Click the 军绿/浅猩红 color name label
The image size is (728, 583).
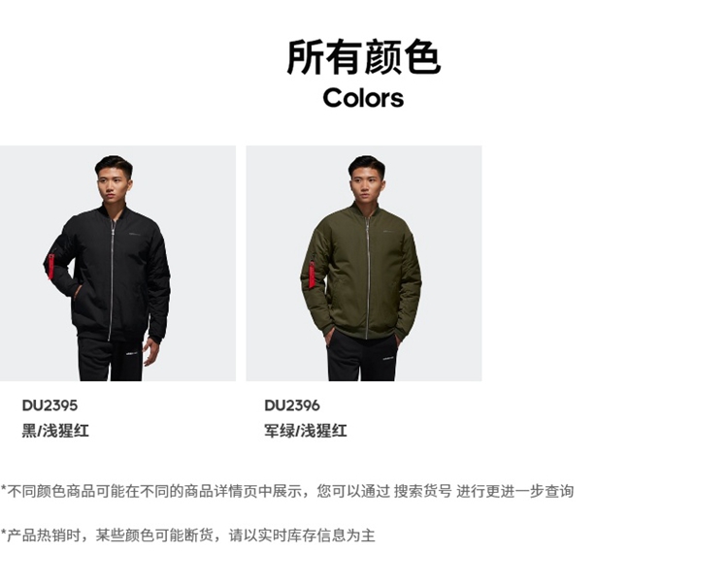(x=306, y=431)
